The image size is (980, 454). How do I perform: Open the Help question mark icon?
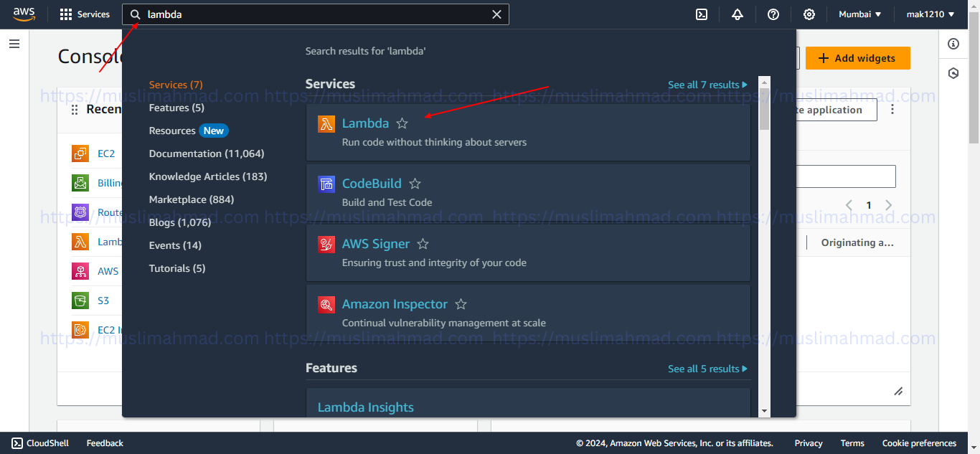(x=773, y=14)
